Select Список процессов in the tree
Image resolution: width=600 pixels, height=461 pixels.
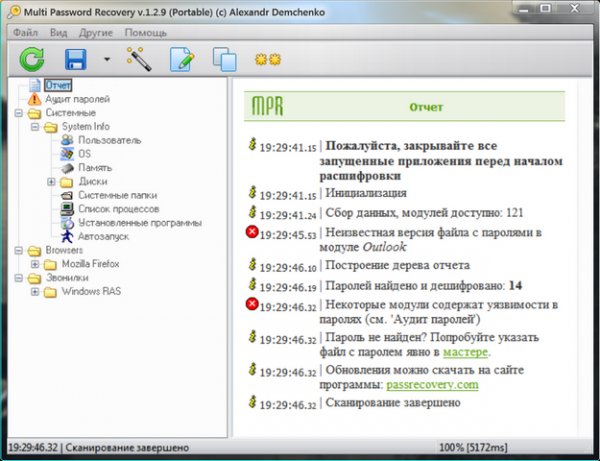click(119, 209)
